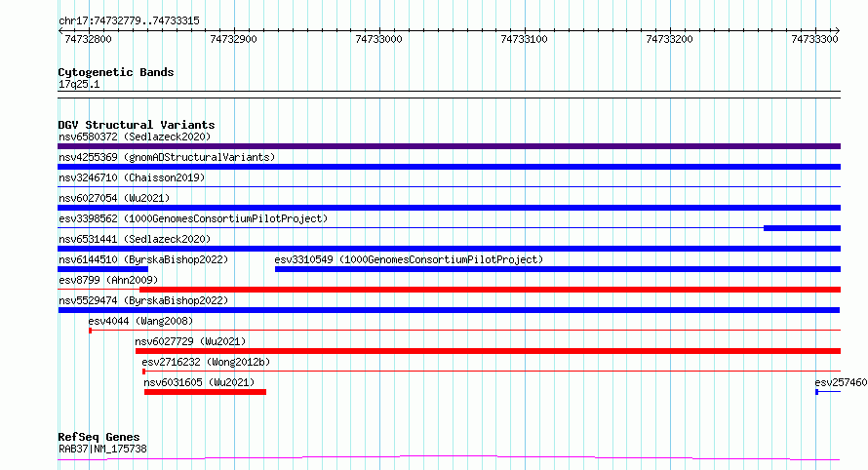
Task: Click the DGV Structural Variants track title
Action: 137,125
